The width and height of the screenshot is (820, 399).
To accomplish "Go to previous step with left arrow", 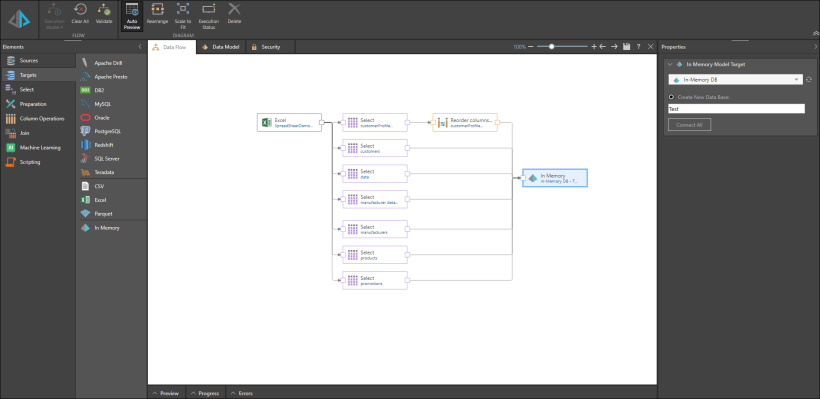I will click(x=603, y=47).
